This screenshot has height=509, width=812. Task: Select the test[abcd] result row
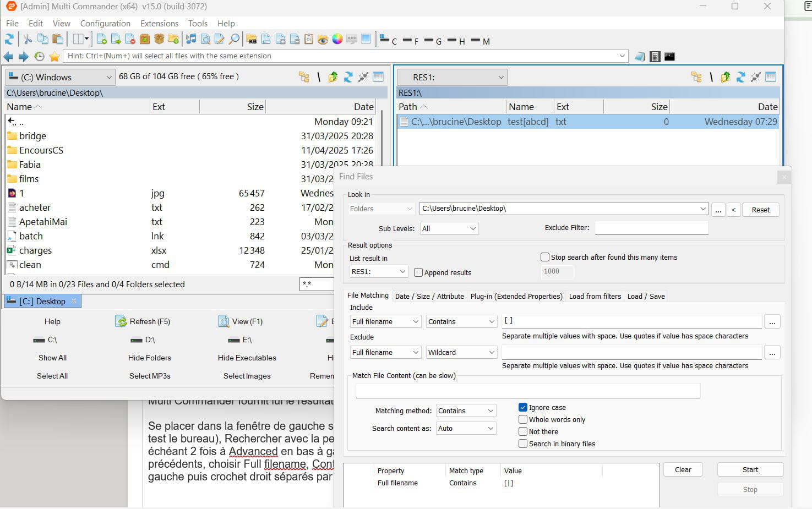coord(588,122)
